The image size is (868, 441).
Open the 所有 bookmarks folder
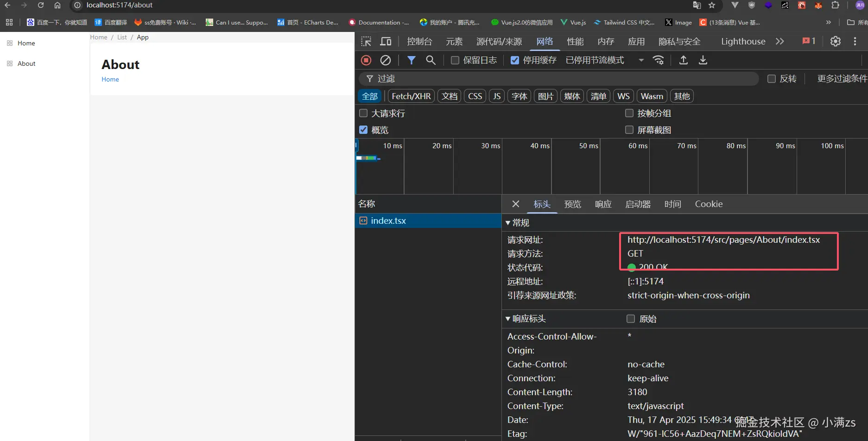(x=857, y=22)
